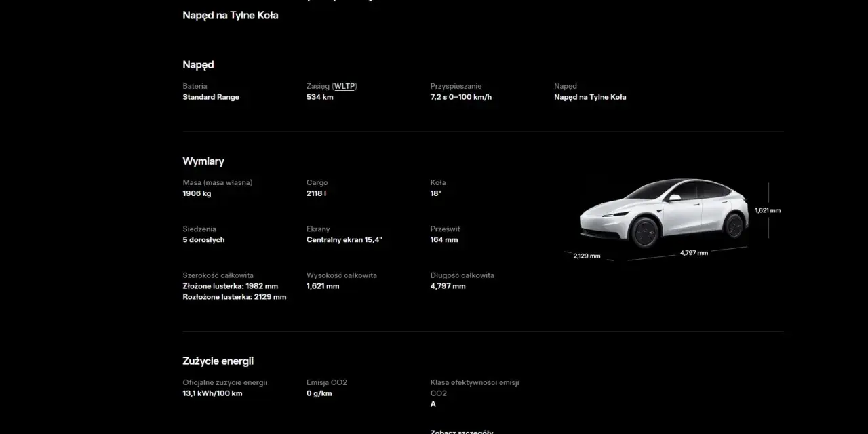The image size is (868, 434).
Task: Select range value '534 km'
Action: (x=320, y=97)
